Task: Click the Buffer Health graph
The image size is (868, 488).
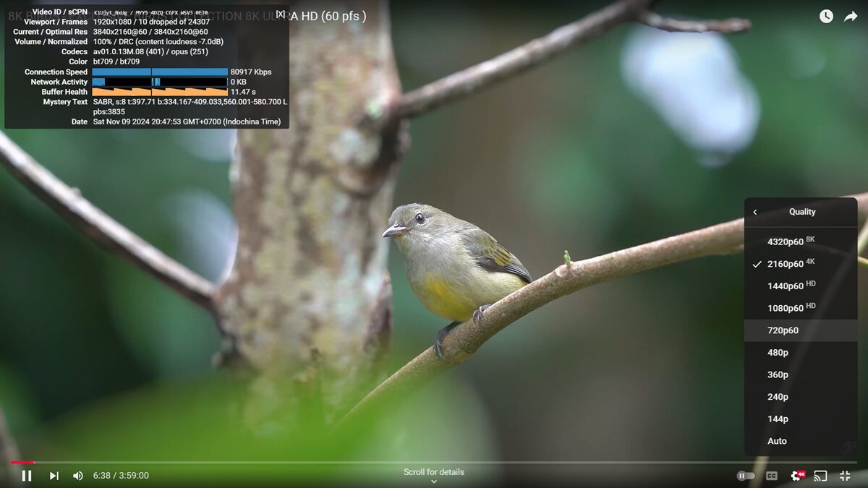Action: pyautogui.click(x=160, y=92)
